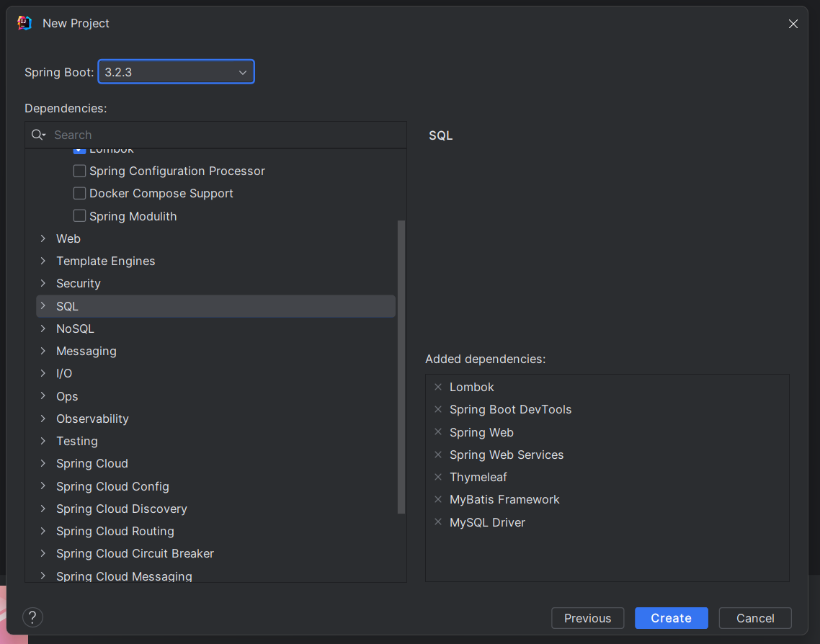The height and width of the screenshot is (644, 820).
Task: Remove Spring Web Services dependency
Action: click(x=438, y=455)
